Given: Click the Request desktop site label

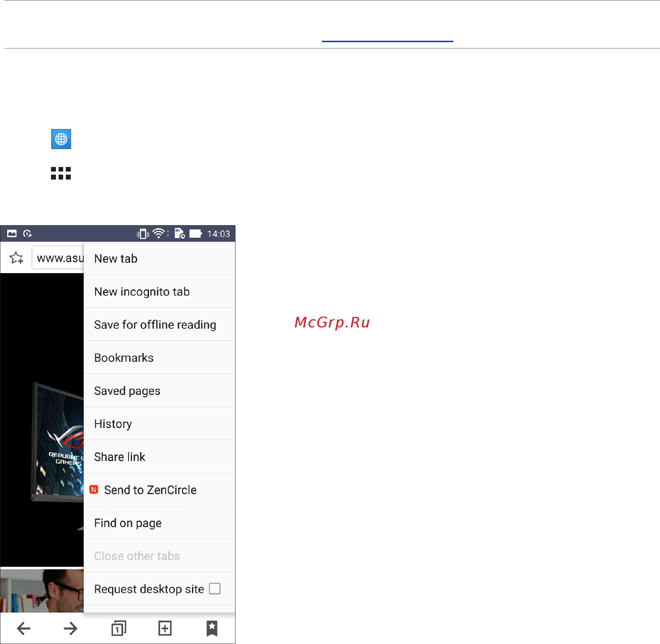Looking at the screenshot, I should pos(149,589).
